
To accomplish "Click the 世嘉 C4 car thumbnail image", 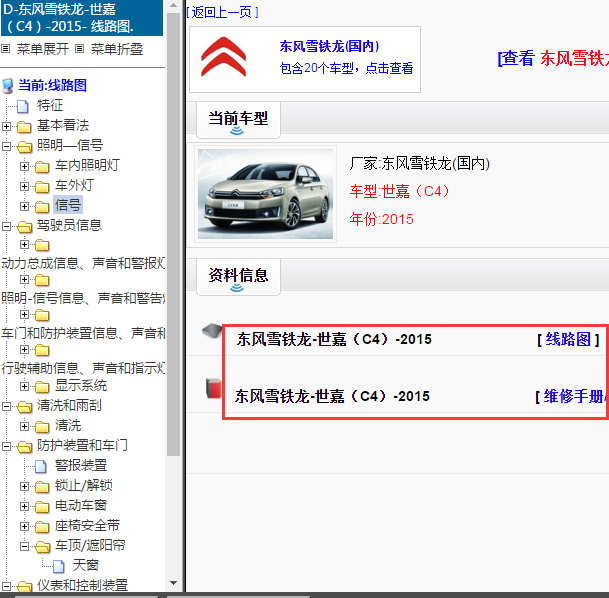I will coord(265,194).
